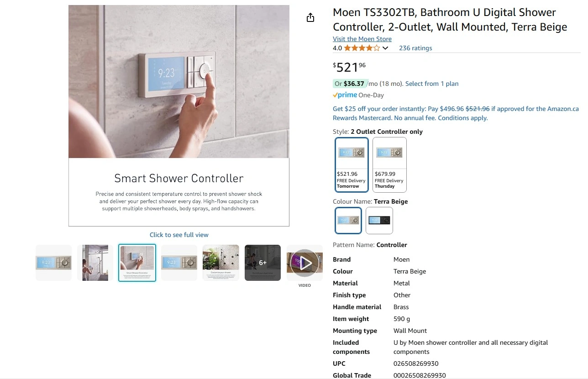Play the product video thumbnail

tap(304, 263)
